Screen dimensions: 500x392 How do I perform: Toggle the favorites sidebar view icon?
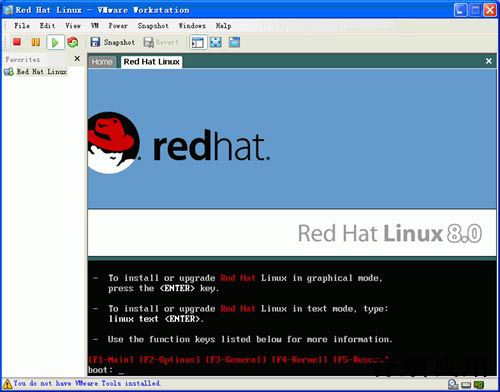pyautogui.click(x=198, y=42)
